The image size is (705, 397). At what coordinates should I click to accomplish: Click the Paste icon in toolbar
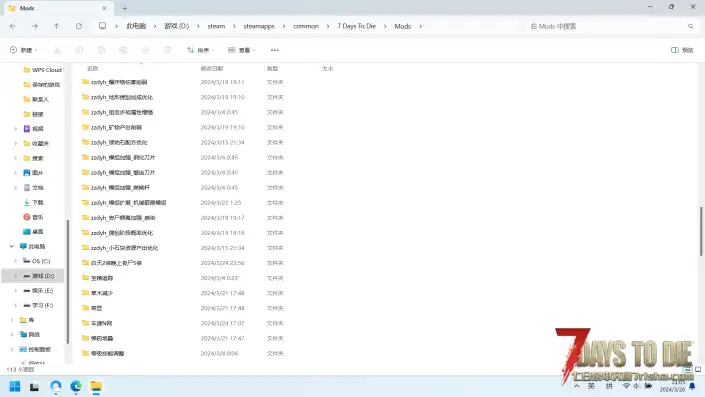101,50
